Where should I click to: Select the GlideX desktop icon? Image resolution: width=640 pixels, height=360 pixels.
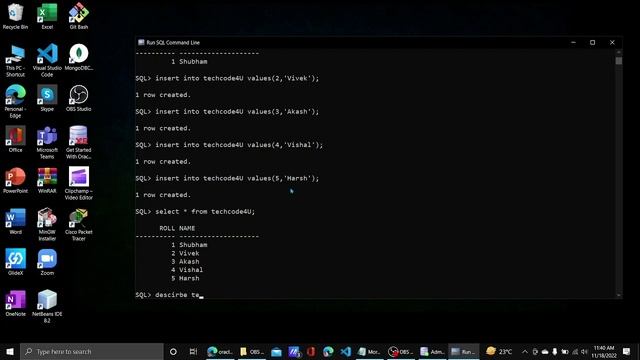pyautogui.click(x=16, y=262)
